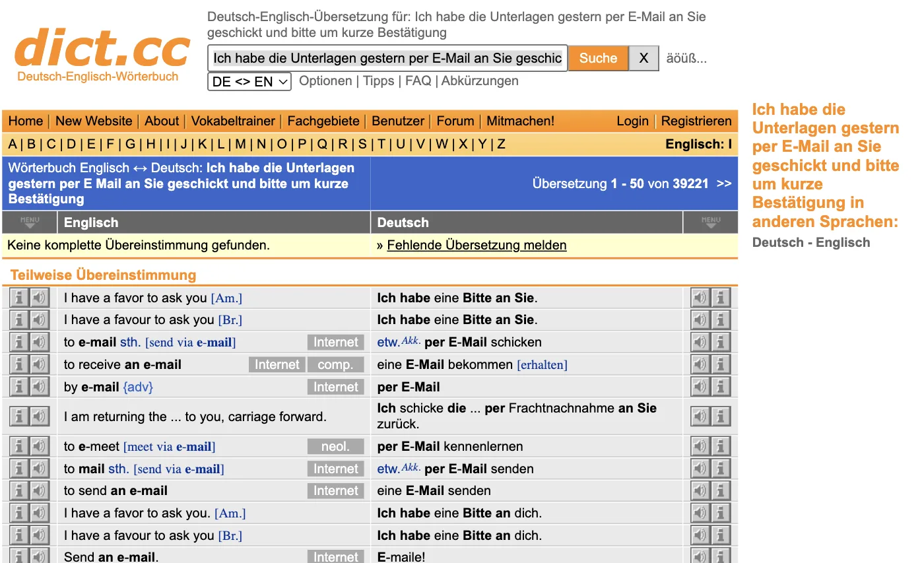Open the Forum menu item
This screenshot has width=924, height=563.
pyautogui.click(x=455, y=121)
